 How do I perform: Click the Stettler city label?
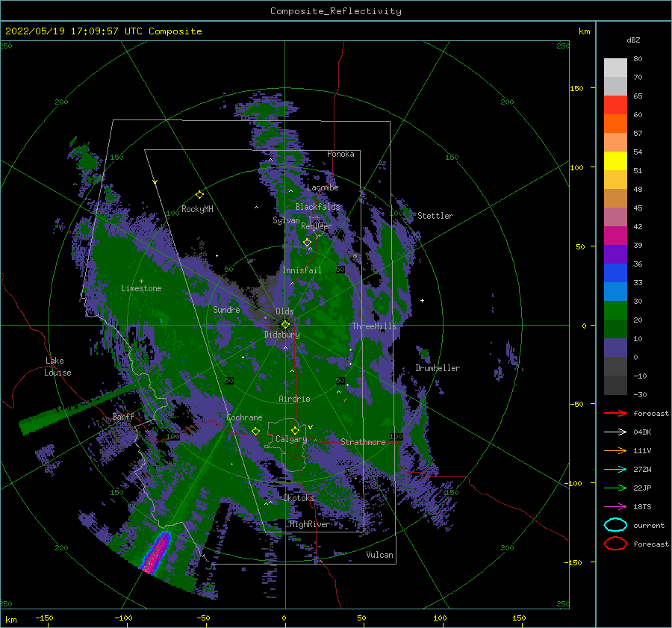coord(435,216)
